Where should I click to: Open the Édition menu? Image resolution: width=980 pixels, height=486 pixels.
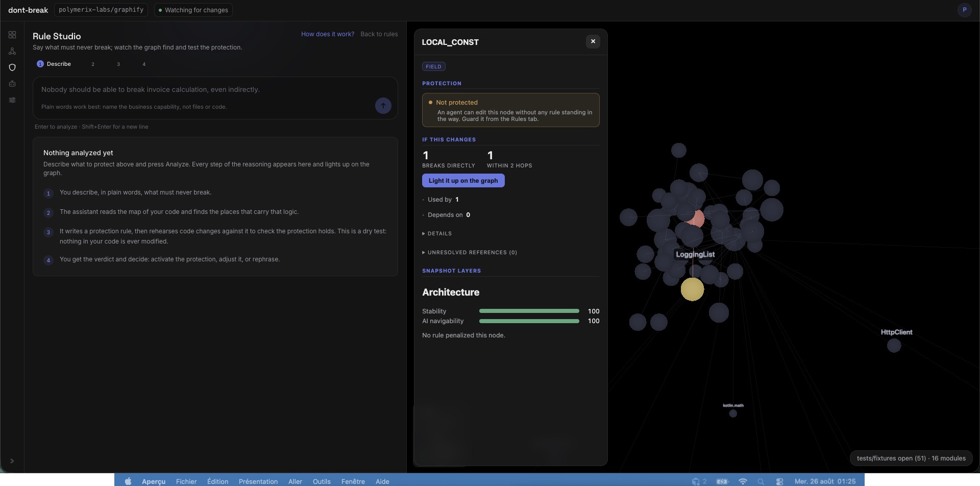(x=218, y=481)
